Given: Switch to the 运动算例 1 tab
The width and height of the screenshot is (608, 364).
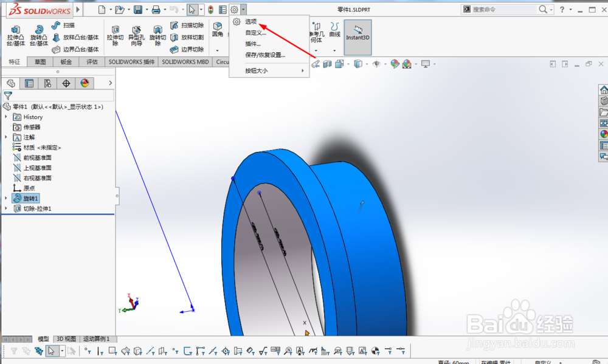Looking at the screenshot, I should tap(96, 338).
